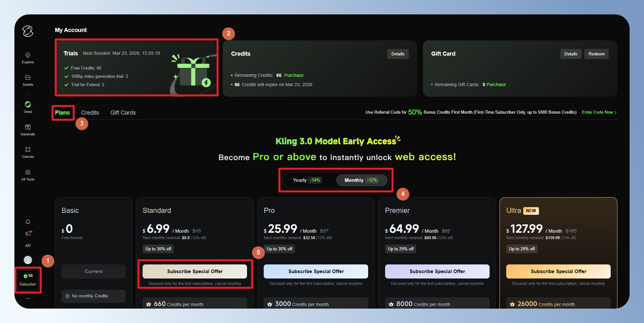Click the Trials gift box banner
This screenshot has width=644, height=323.
coord(192,72)
